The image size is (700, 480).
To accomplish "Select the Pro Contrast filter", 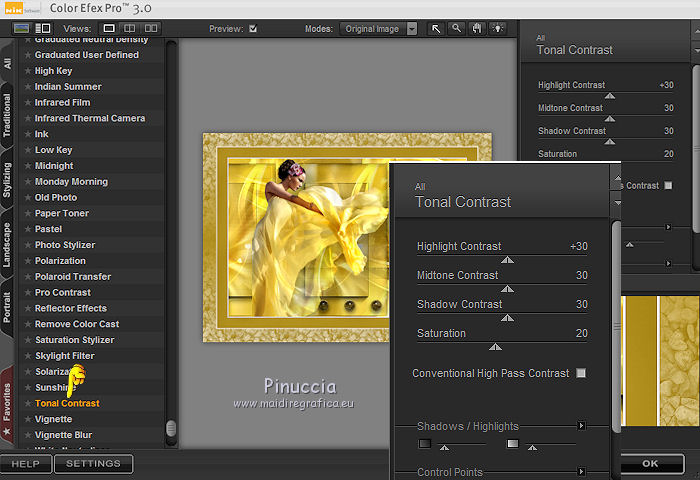I will 62,292.
